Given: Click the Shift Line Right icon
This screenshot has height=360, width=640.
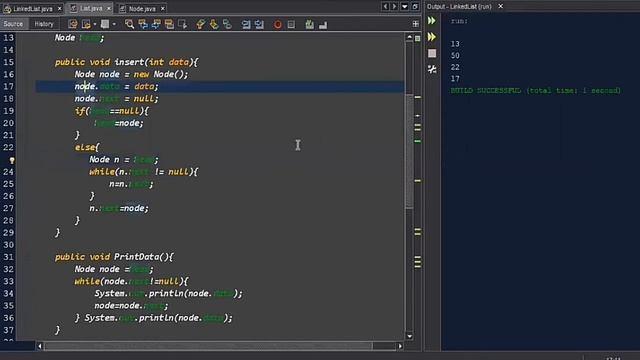Looking at the screenshot, I should click(x=259, y=24).
